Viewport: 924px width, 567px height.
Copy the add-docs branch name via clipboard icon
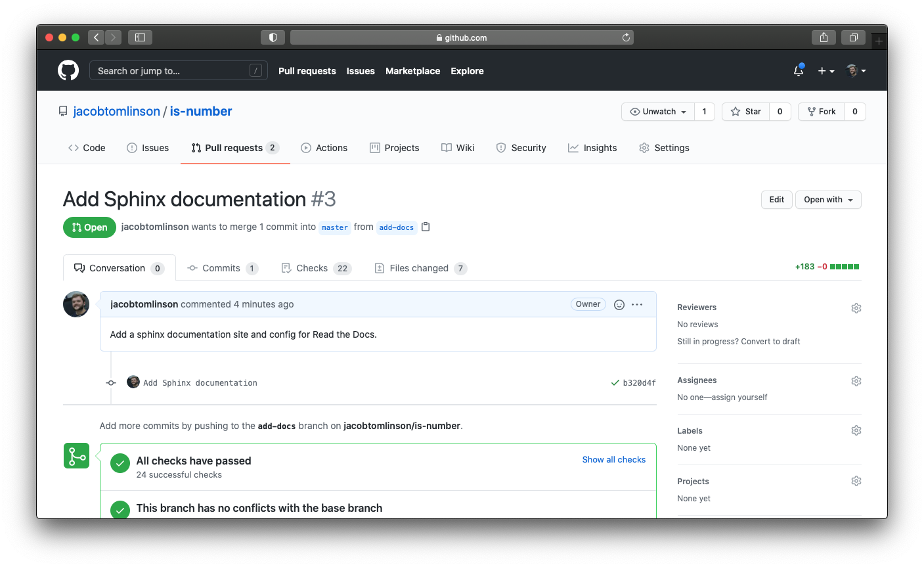pos(426,227)
